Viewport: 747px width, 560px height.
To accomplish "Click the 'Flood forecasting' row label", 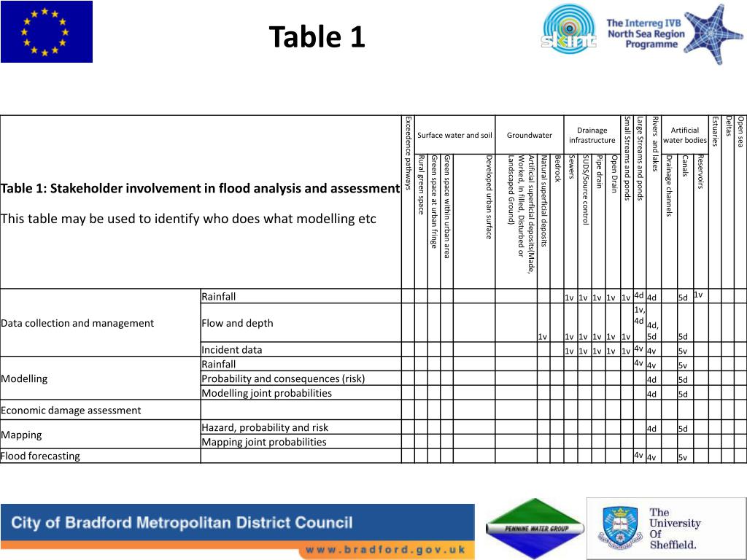I will coord(41,456).
